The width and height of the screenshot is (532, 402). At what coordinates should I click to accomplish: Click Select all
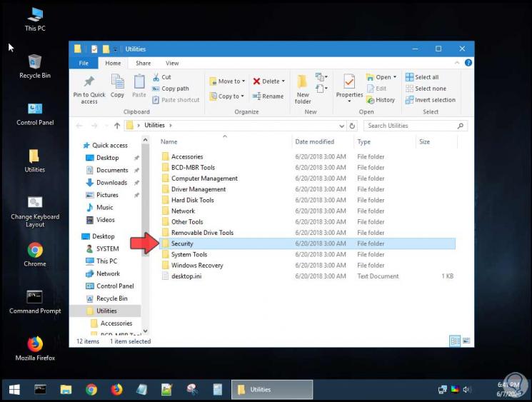coord(422,77)
